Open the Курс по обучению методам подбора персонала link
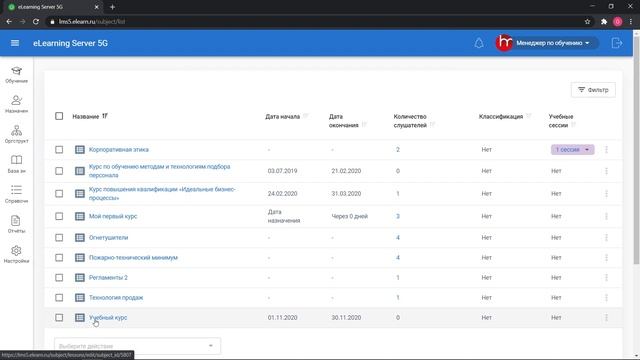The width and height of the screenshot is (640, 360). pos(160,171)
